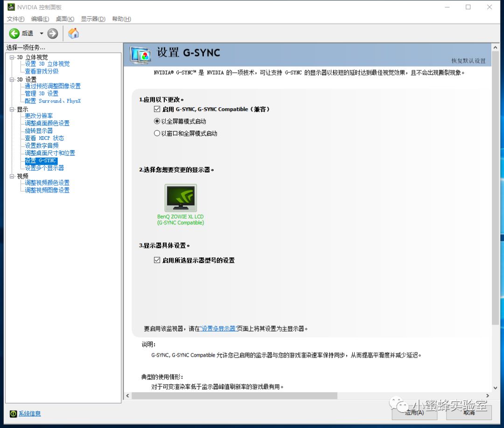Select the BenQ ZOWIE XL LCD monitor
The width and height of the screenshot is (504, 428).
click(181, 205)
